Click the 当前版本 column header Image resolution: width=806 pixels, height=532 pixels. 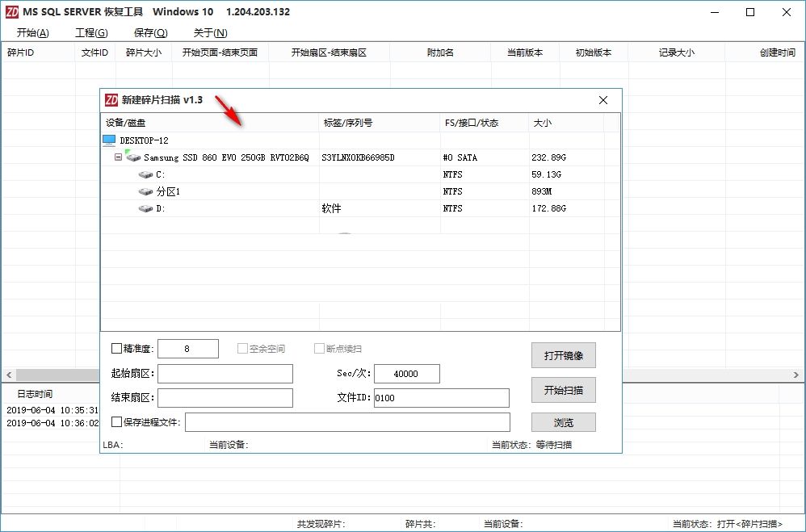tap(525, 52)
